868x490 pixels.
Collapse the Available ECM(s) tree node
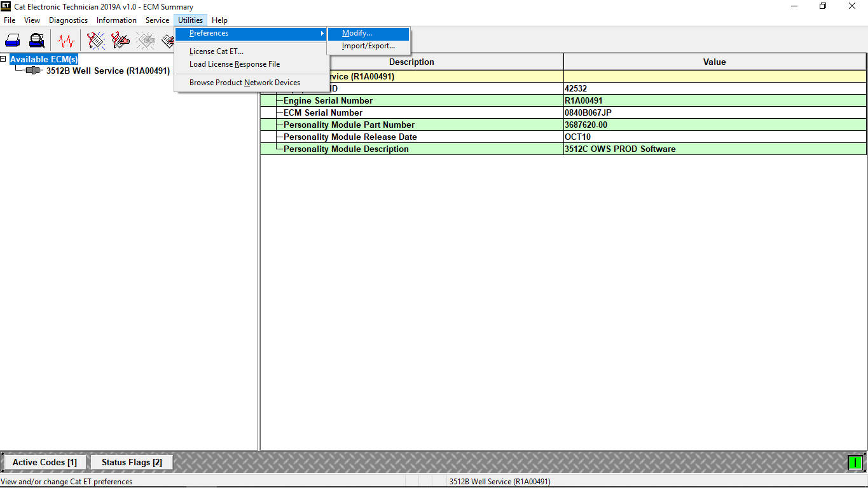click(x=4, y=59)
